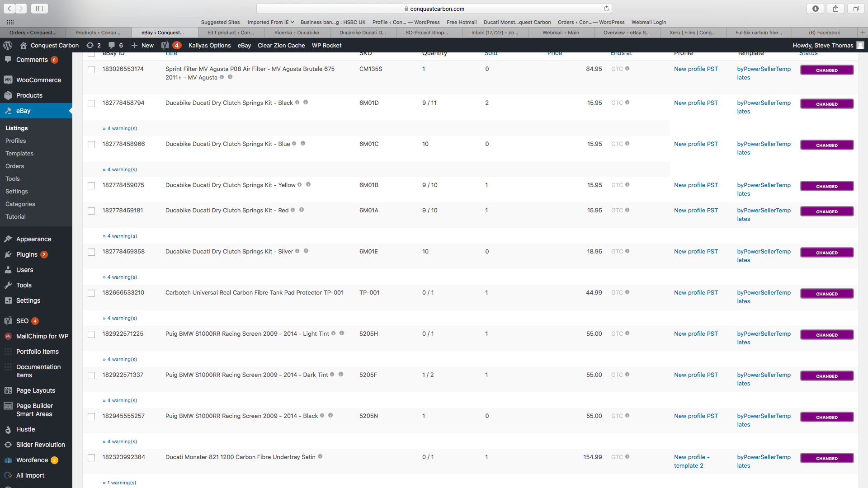Expand warnings under Carboteh Tank Pad Protector
Screen dimensions: 868x488
coord(120,318)
